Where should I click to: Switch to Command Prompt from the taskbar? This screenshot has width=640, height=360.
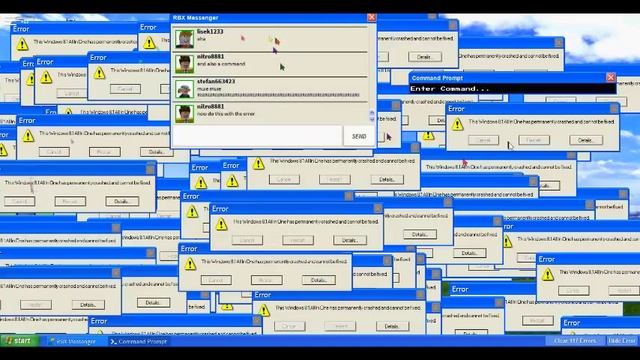[139, 341]
